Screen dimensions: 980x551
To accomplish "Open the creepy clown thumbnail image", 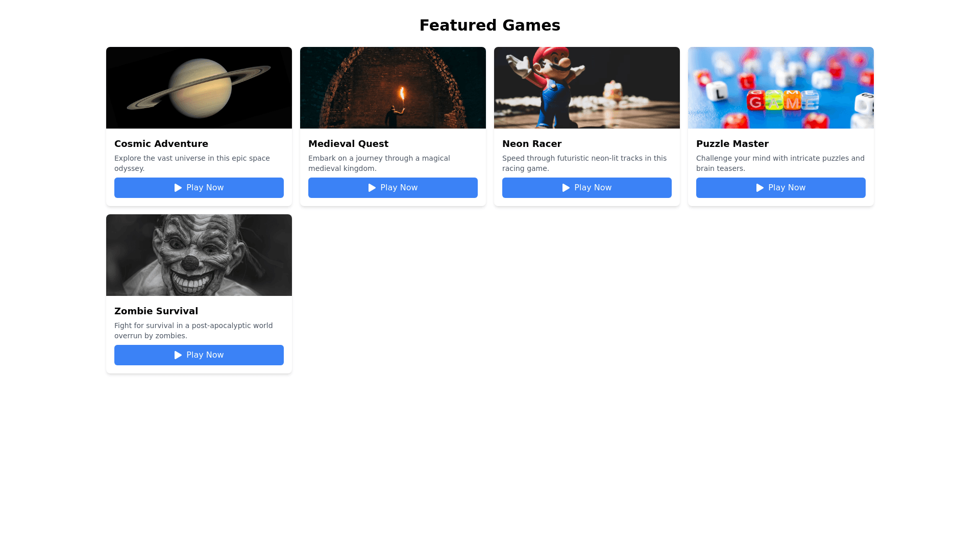I will (199, 255).
